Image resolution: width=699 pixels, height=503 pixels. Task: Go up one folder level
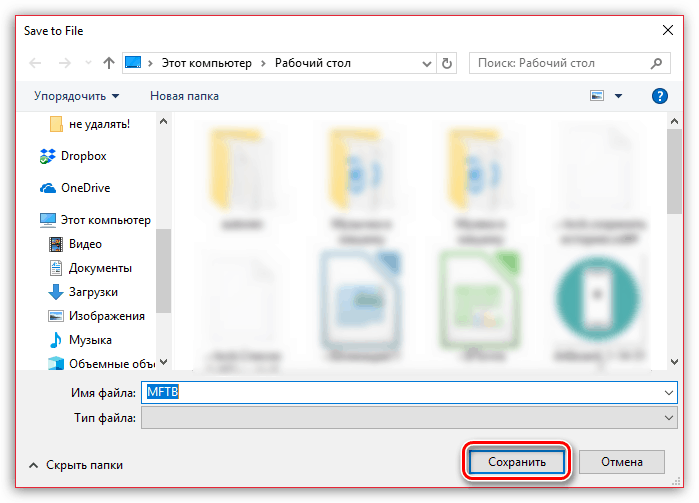(x=108, y=63)
